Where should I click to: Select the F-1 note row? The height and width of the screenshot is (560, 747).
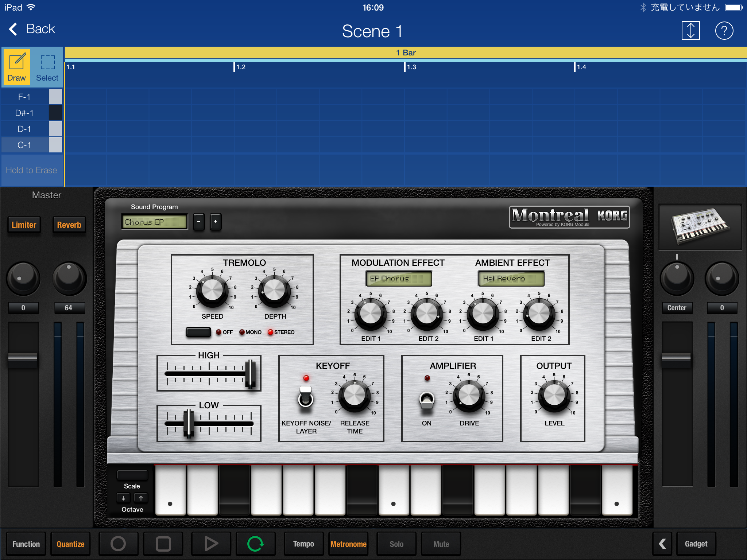click(32, 97)
